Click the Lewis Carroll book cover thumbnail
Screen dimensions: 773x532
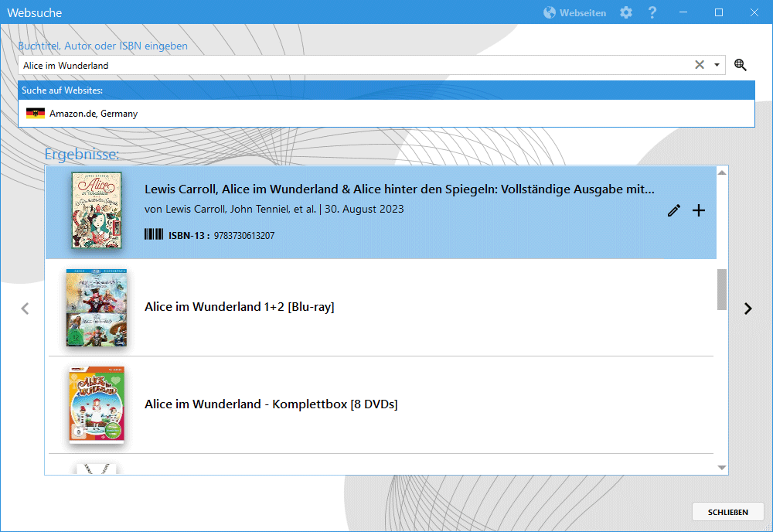click(x=97, y=210)
